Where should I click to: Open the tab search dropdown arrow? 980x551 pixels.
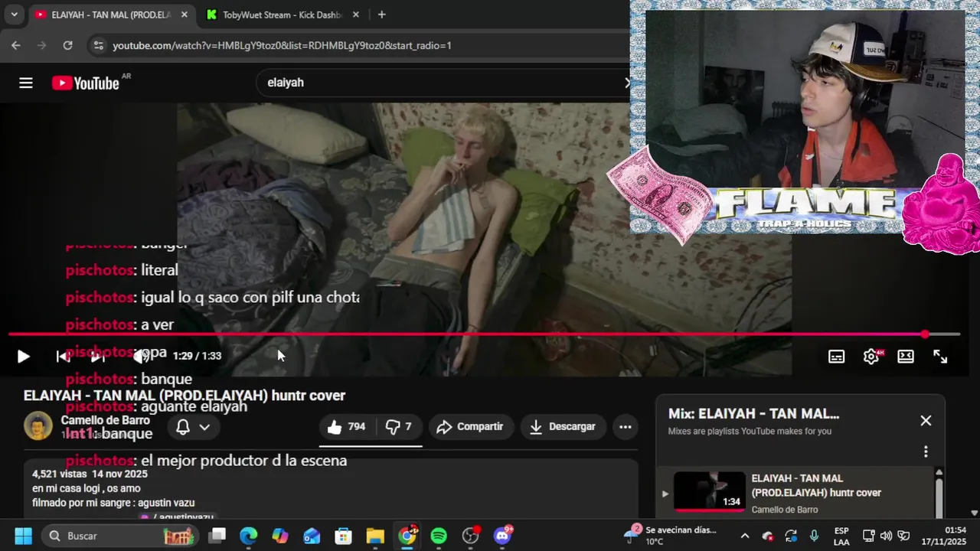[x=14, y=15]
